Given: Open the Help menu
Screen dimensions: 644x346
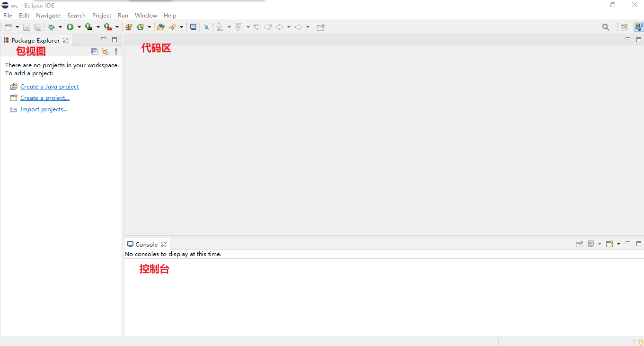Looking at the screenshot, I should [170, 15].
